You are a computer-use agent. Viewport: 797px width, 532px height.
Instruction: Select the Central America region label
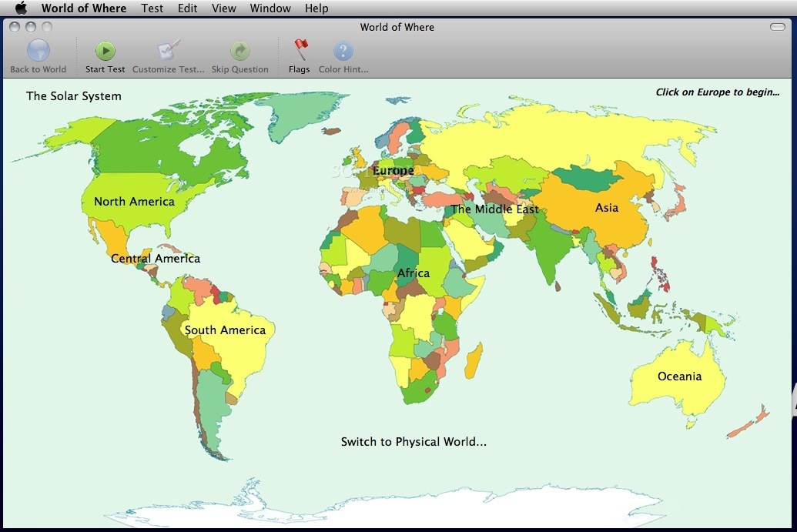156,258
